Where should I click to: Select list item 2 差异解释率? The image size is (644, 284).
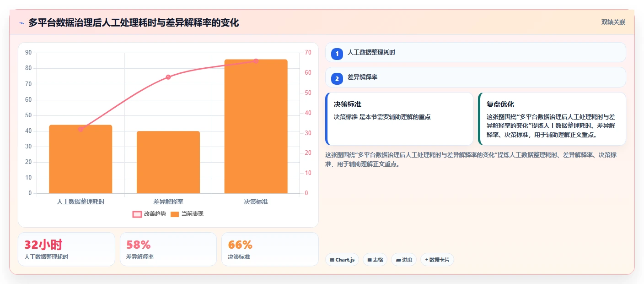coord(476,77)
